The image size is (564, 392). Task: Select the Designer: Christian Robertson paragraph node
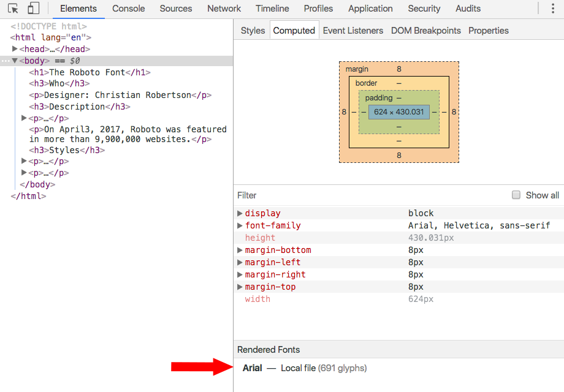(120, 95)
